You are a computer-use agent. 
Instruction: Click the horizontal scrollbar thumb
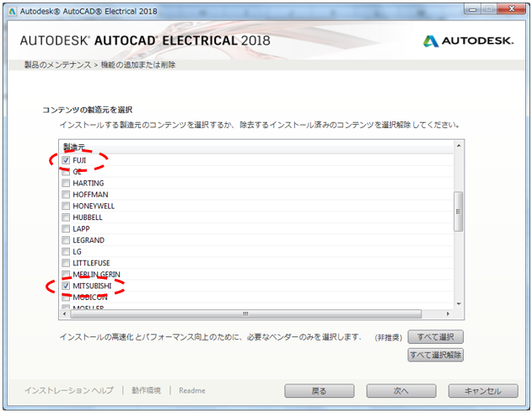click(x=245, y=314)
